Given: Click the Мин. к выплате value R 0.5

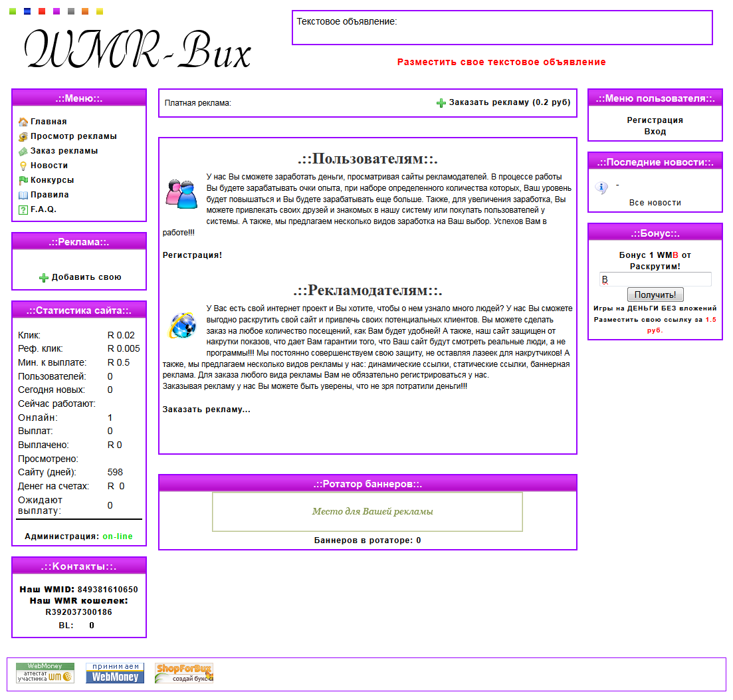Looking at the screenshot, I should (119, 362).
